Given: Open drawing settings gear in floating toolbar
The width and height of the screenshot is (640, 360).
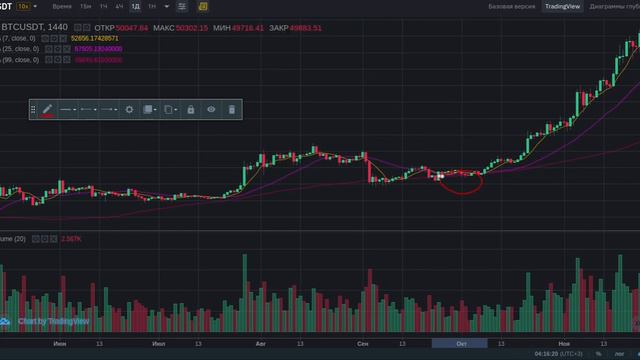Looking at the screenshot, I should pos(129,109).
